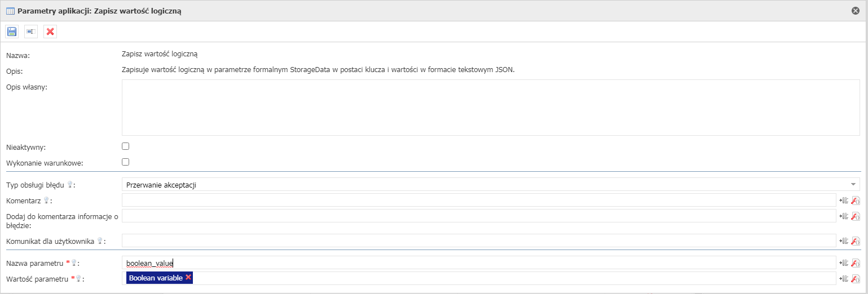Expand the Typ obsługi błędu dropdown arrow

click(x=853, y=184)
